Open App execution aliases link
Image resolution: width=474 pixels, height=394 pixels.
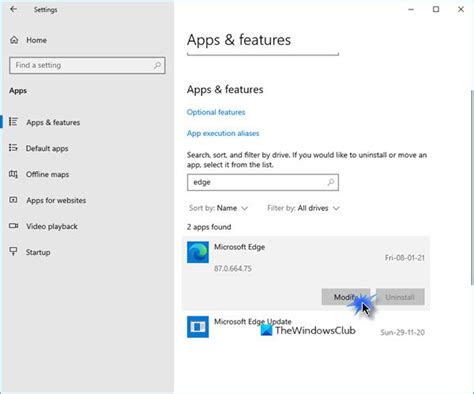click(x=223, y=133)
